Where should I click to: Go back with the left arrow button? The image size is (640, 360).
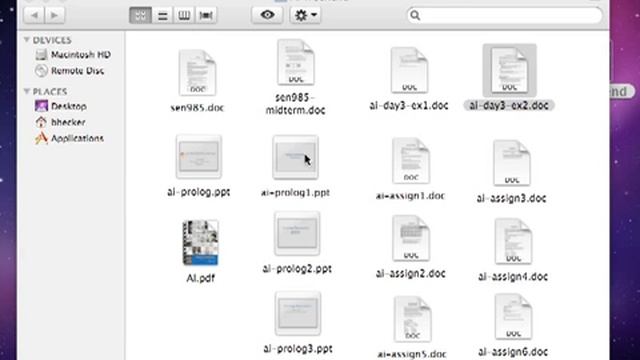click(x=34, y=16)
